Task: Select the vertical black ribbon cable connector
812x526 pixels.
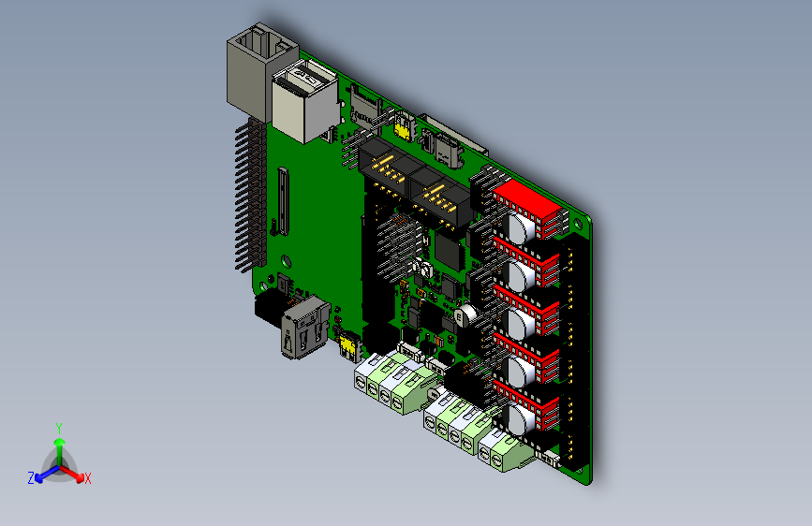Action: 283,201
